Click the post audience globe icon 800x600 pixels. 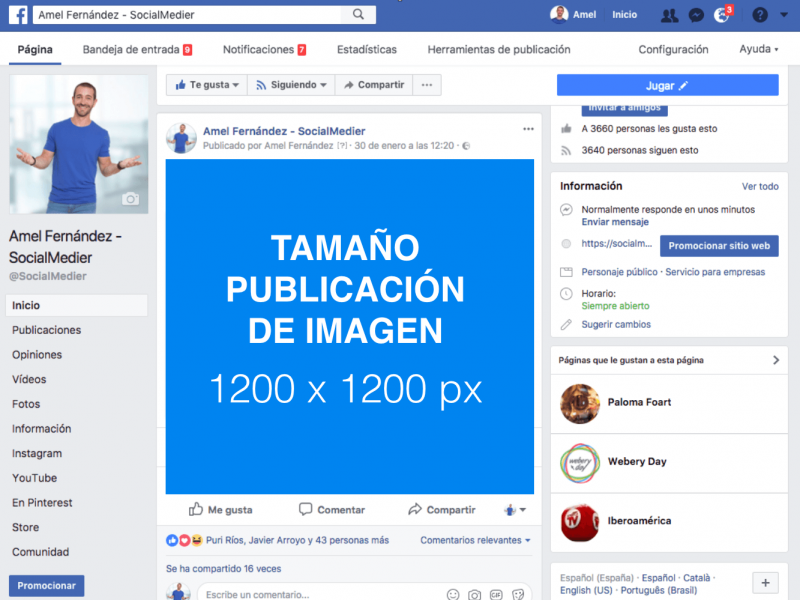coord(466,146)
